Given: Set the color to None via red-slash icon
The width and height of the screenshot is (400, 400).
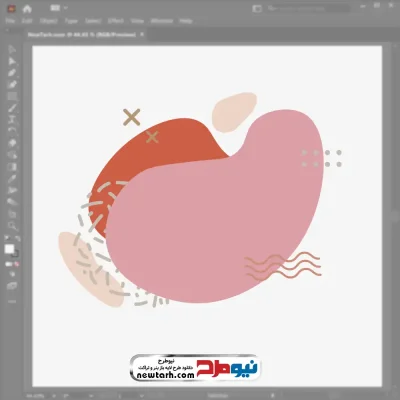Looking at the screenshot, I should 17,264.
